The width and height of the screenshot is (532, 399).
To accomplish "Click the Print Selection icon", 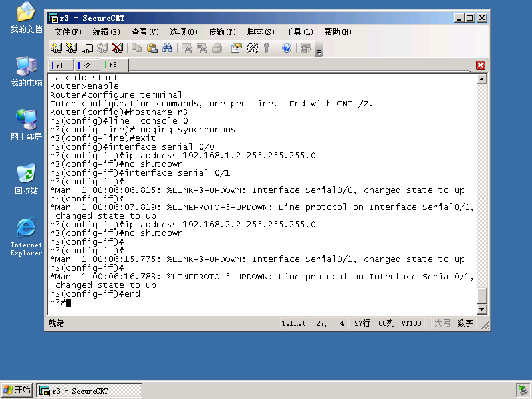I will [x=202, y=48].
